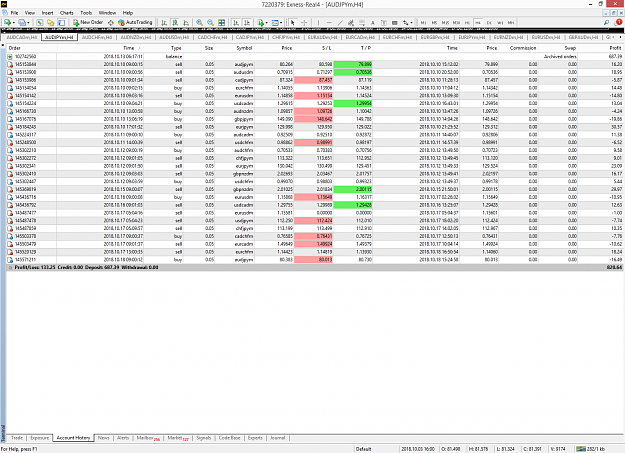Open the New Chart toolbar icon
This screenshot has width=625, height=453.
tap(8, 23)
